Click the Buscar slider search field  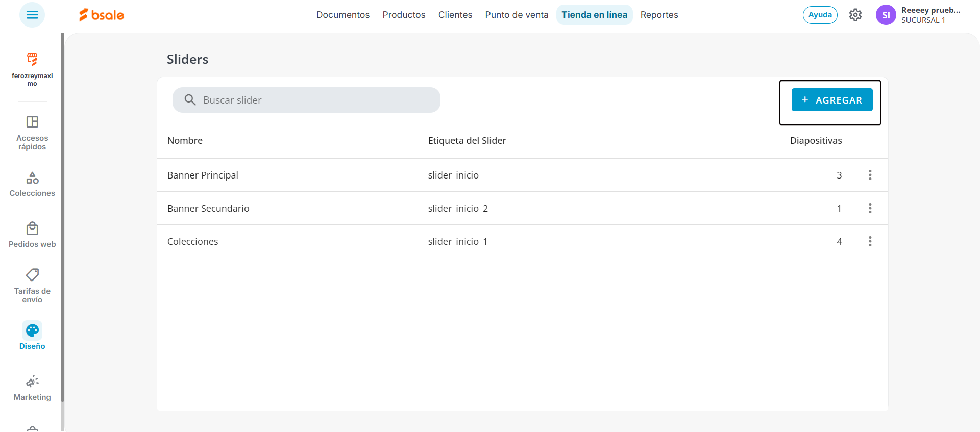point(306,100)
